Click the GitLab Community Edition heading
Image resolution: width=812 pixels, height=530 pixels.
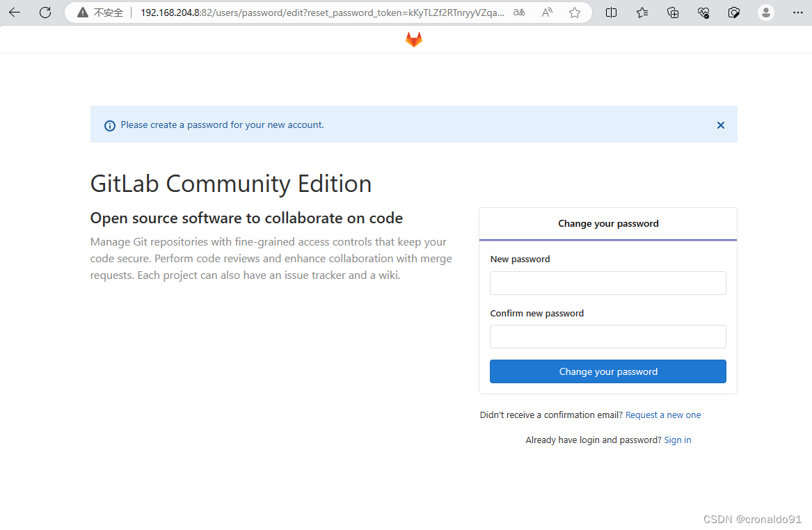point(231,184)
